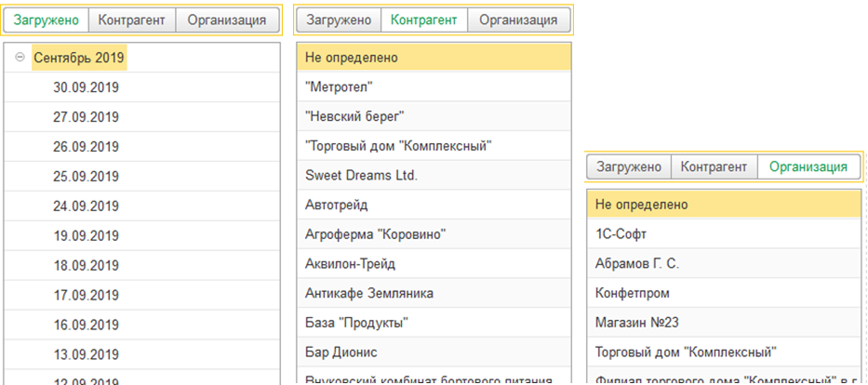868x385 pixels.
Task: Select organization Магазин №23
Action: tap(724, 323)
